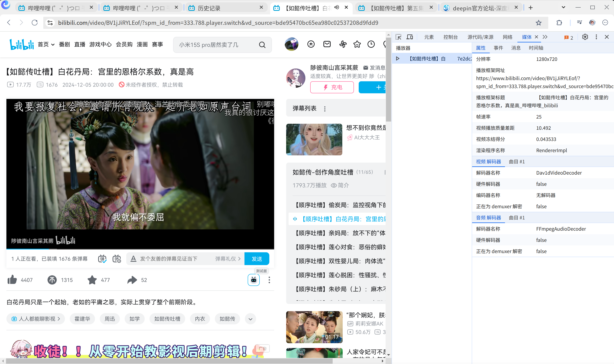614x364 pixels.
Task: Open watch history clock icon in header
Action: 371,44
